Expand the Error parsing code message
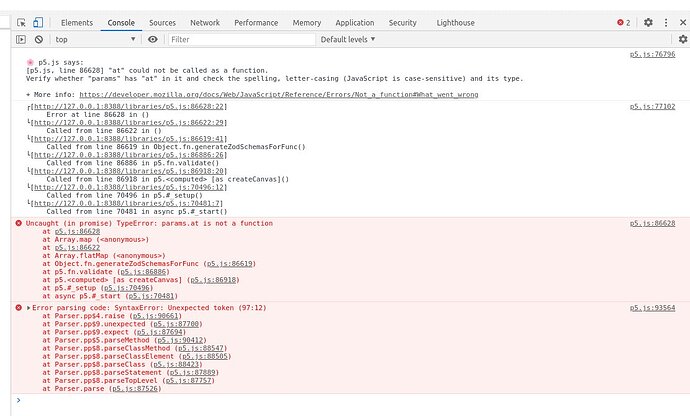 (x=29, y=308)
